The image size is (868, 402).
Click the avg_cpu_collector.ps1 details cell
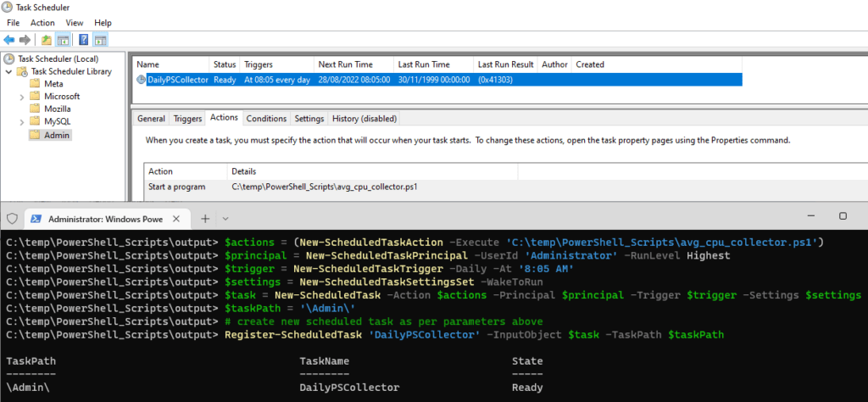coord(325,187)
